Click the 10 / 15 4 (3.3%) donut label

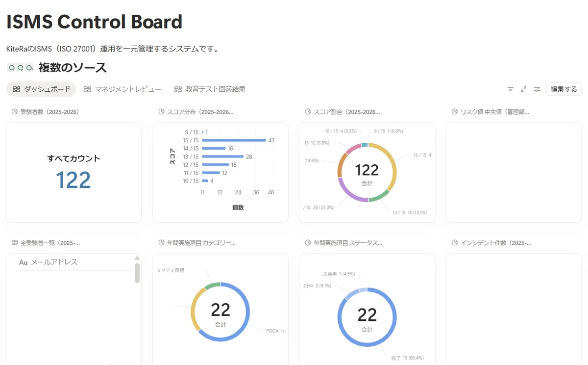(x=341, y=131)
